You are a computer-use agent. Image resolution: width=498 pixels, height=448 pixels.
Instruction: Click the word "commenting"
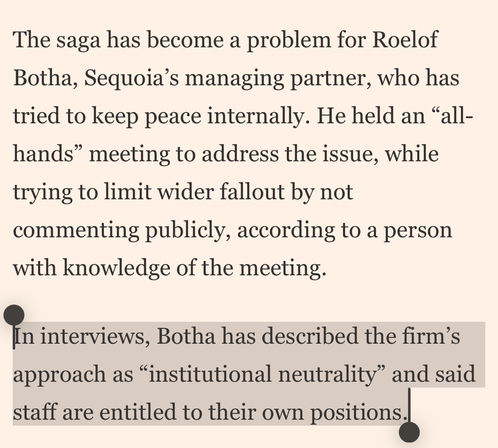(x=76, y=230)
